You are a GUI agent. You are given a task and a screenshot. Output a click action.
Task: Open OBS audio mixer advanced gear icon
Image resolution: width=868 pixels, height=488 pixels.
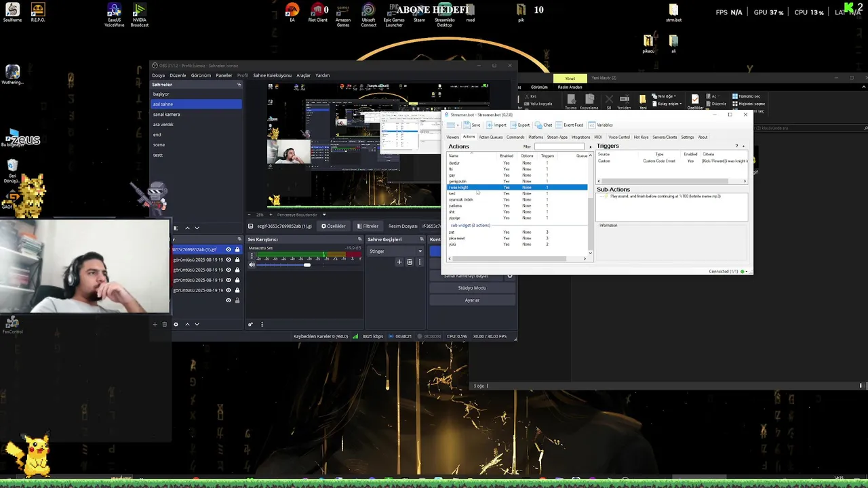(250, 324)
